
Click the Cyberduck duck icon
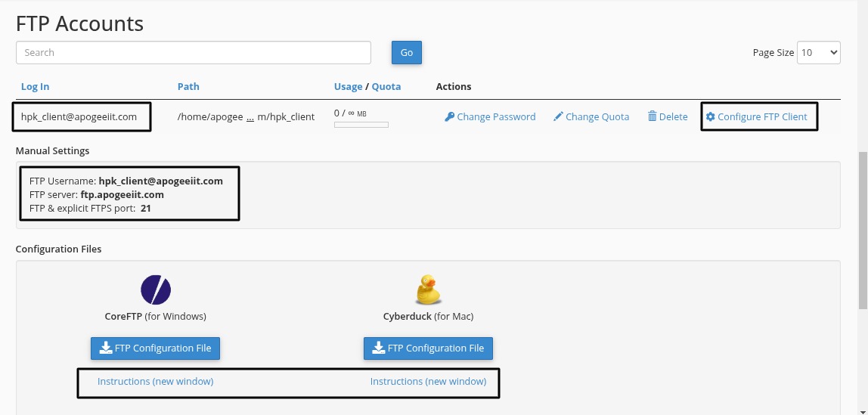[428, 290]
